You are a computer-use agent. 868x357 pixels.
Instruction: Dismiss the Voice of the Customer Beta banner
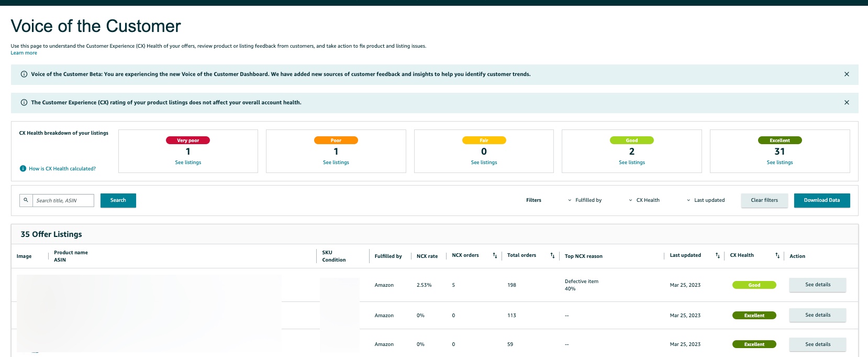847,74
